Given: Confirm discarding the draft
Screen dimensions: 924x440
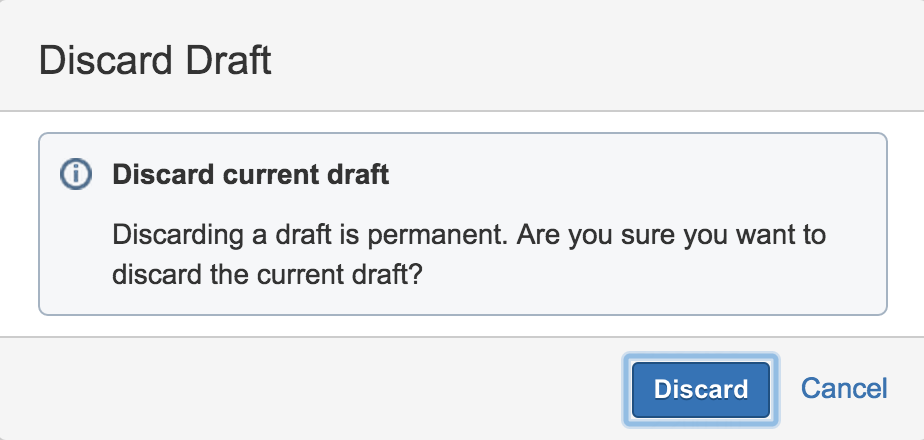Looking at the screenshot, I should 700,389.
